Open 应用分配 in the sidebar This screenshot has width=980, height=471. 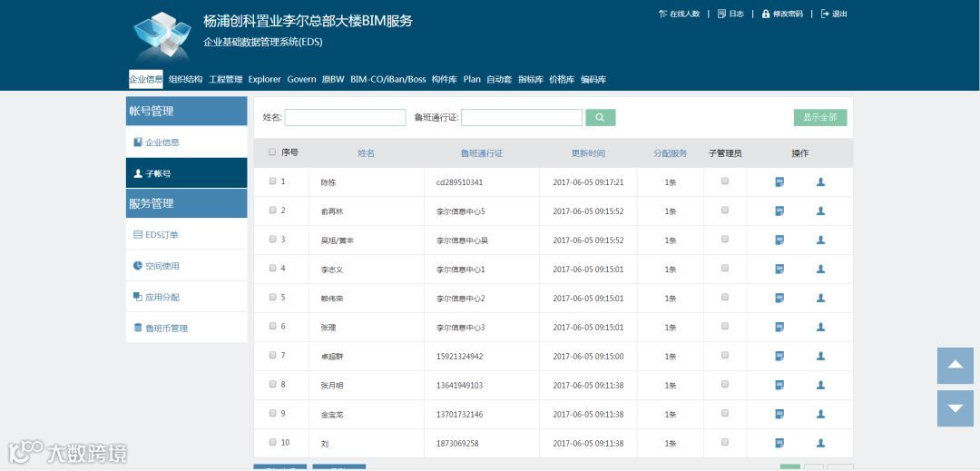pyautogui.click(x=186, y=298)
